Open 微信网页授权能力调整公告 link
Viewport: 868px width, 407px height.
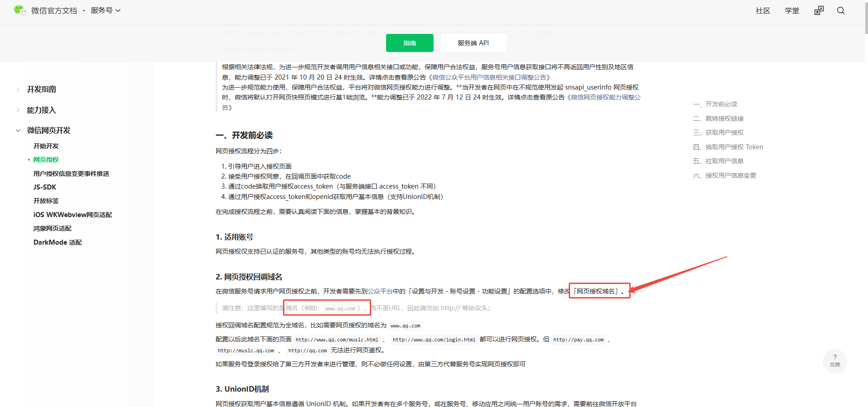coord(604,97)
